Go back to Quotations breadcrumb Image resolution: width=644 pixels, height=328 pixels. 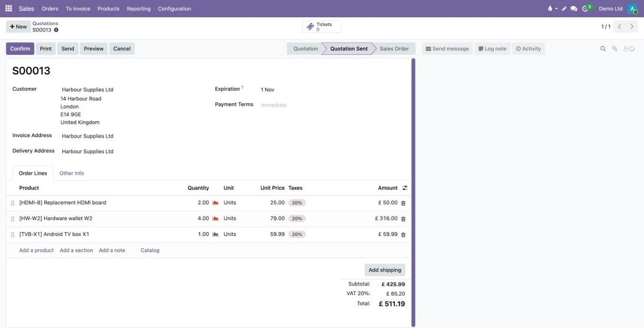point(45,24)
